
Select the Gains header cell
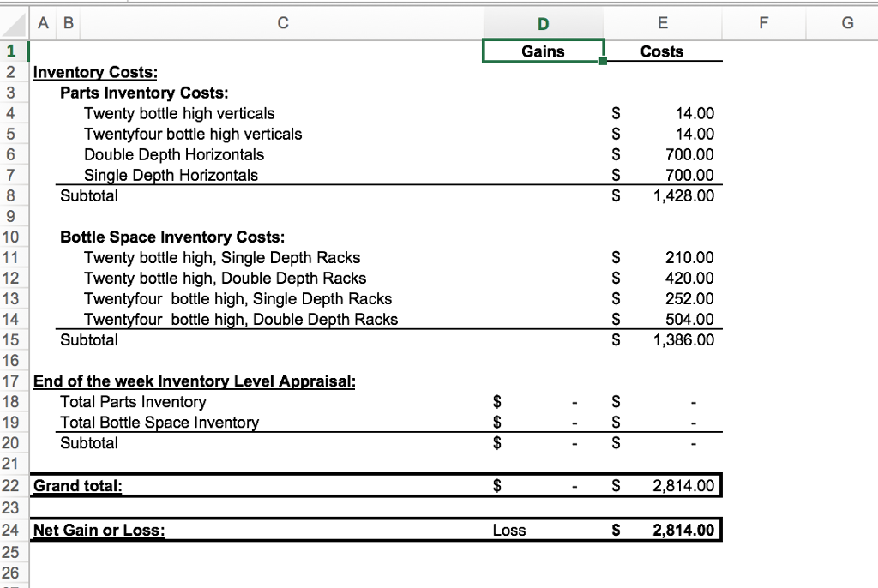(x=544, y=51)
